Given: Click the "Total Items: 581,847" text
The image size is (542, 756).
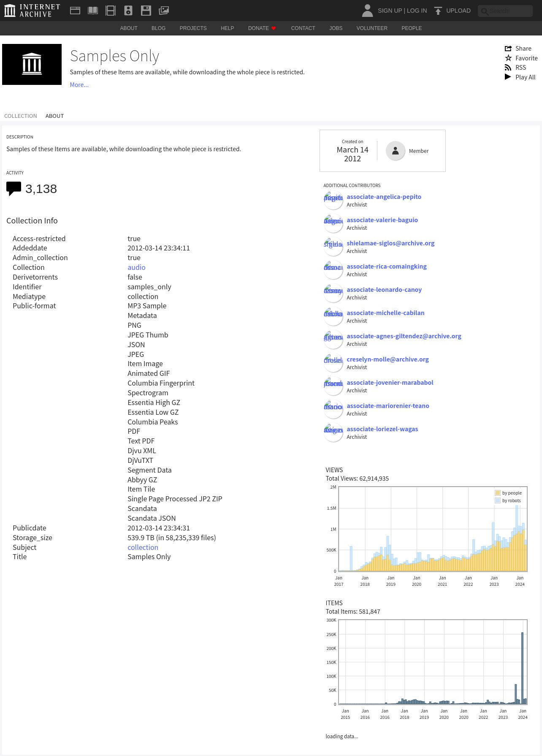Looking at the screenshot, I should coord(352,612).
